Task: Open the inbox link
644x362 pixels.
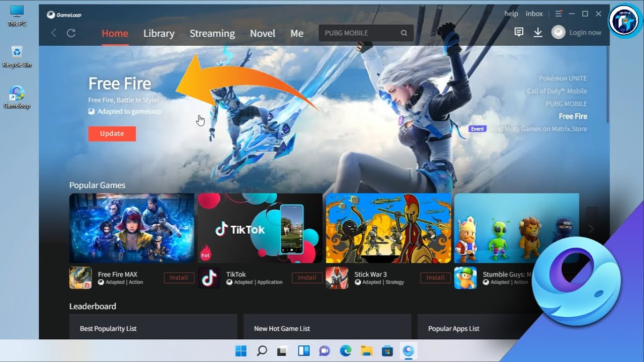Action: tap(534, 14)
